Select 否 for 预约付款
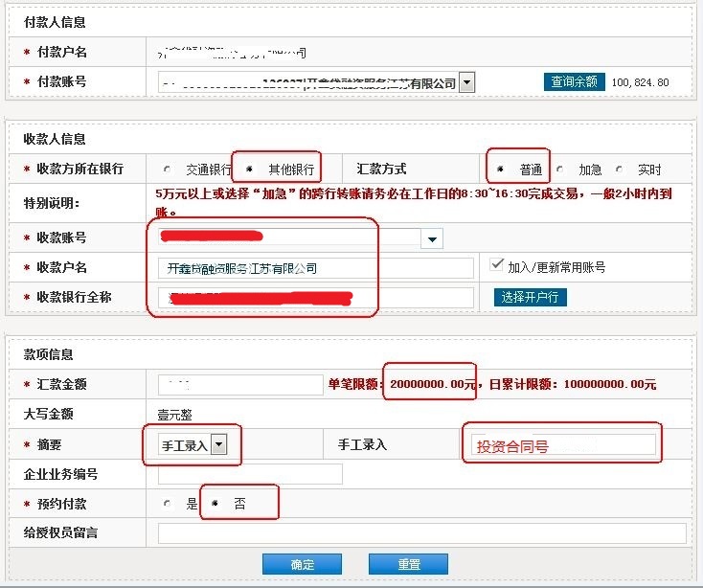The width and height of the screenshot is (703, 588). (x=215, y=504)
